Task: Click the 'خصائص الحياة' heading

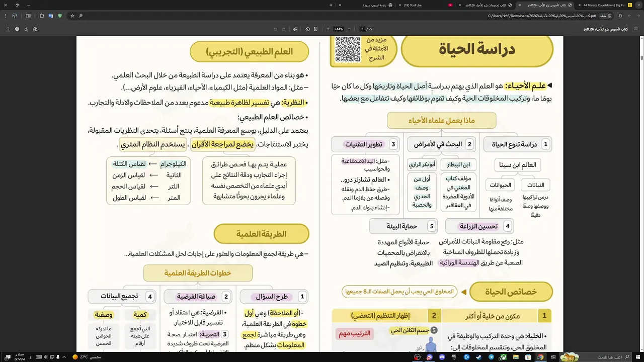Action: click(x=511, y=292)
